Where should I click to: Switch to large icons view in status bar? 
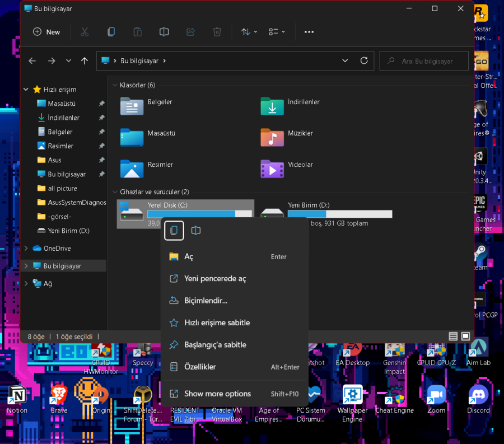coord(465,336)
